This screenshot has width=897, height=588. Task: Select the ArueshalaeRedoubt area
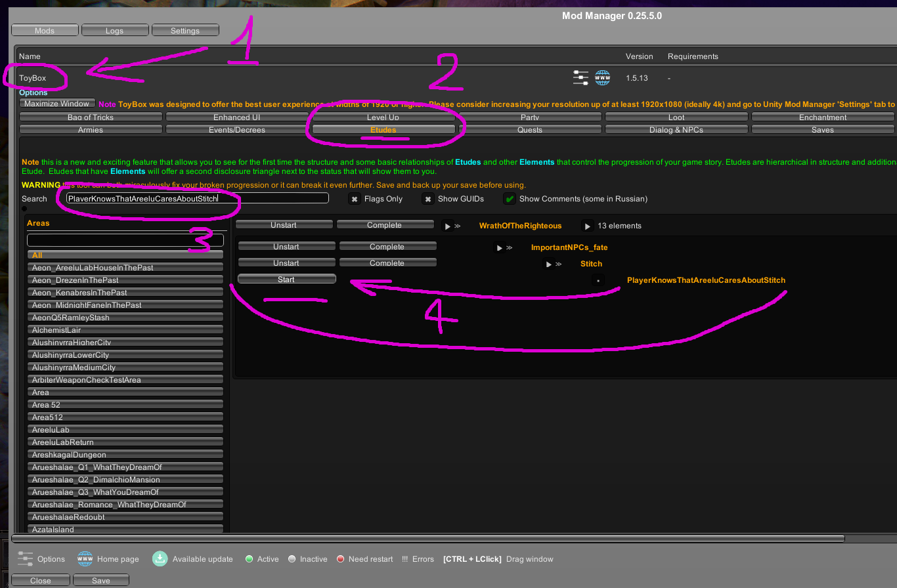(125, 516)
